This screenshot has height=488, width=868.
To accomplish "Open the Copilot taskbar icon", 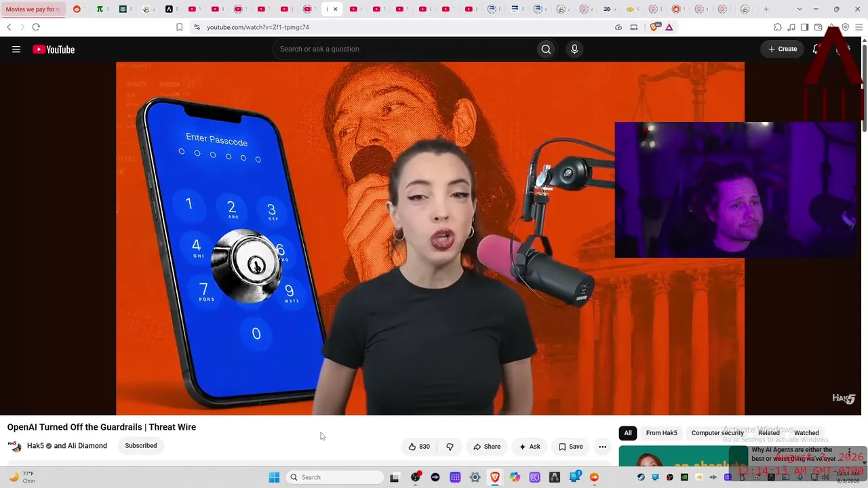I will pyautogui.click(x=515, y=477).
